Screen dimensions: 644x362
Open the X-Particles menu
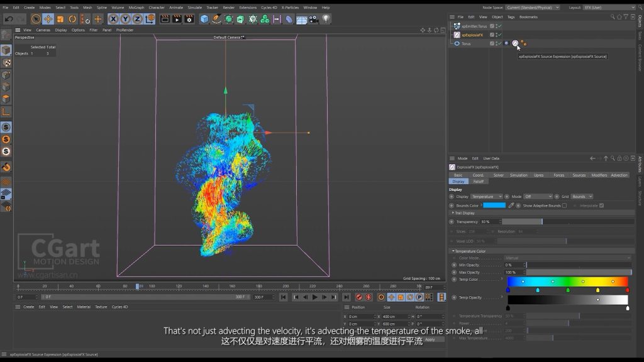[290, 8]
